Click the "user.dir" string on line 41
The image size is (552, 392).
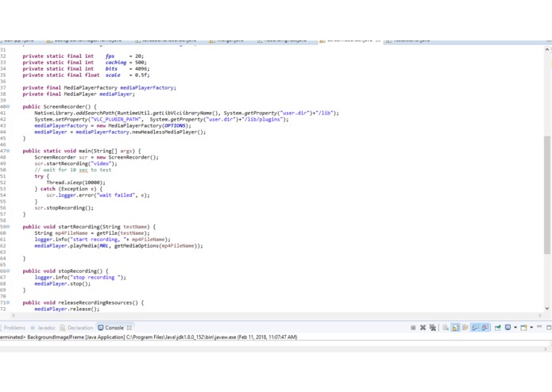point(295,113)
